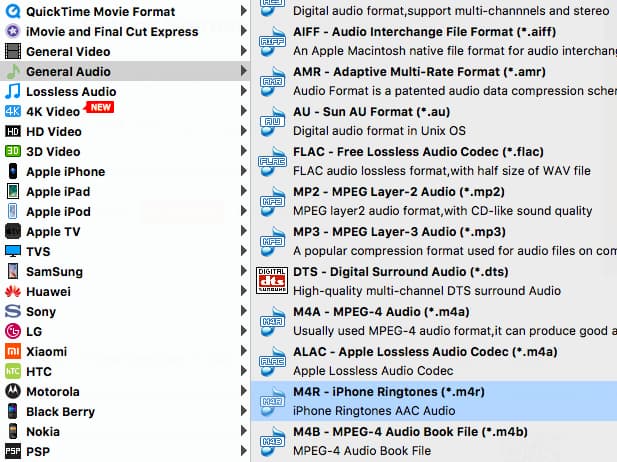Click the Apple TV box icon
Image resolution: width=617 pixels, height=462 pixels.
click(13, 231)
